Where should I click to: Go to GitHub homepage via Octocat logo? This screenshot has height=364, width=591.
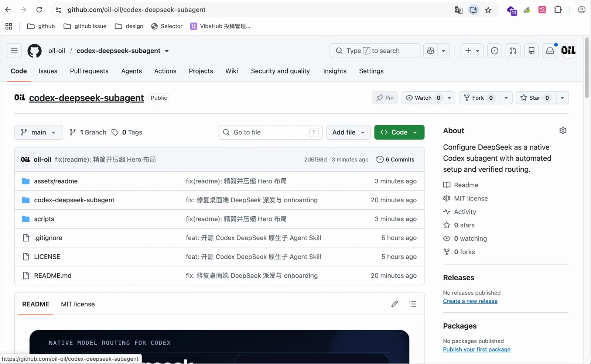click(34, 51)
